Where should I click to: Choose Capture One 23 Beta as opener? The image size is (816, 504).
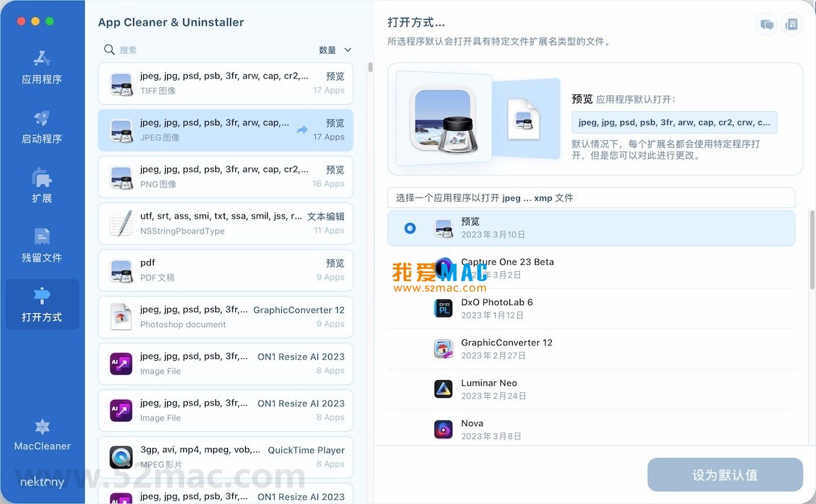591,268
